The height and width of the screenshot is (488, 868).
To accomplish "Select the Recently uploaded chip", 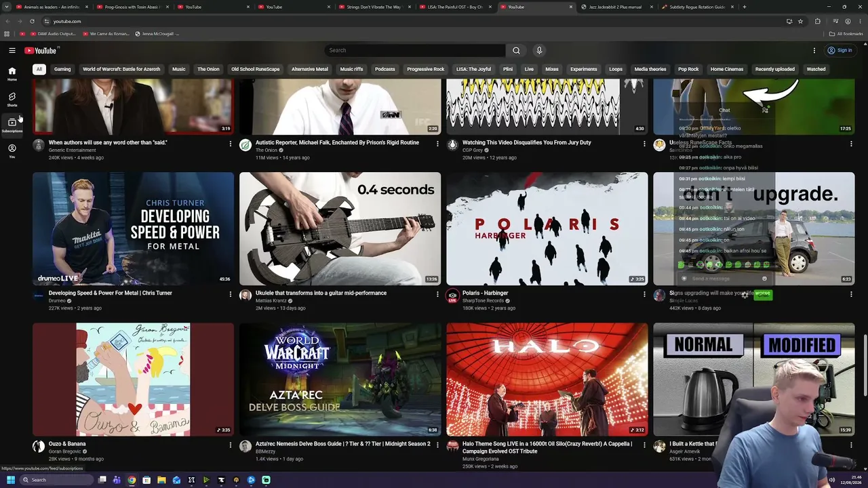I will (x=775, y=69).
